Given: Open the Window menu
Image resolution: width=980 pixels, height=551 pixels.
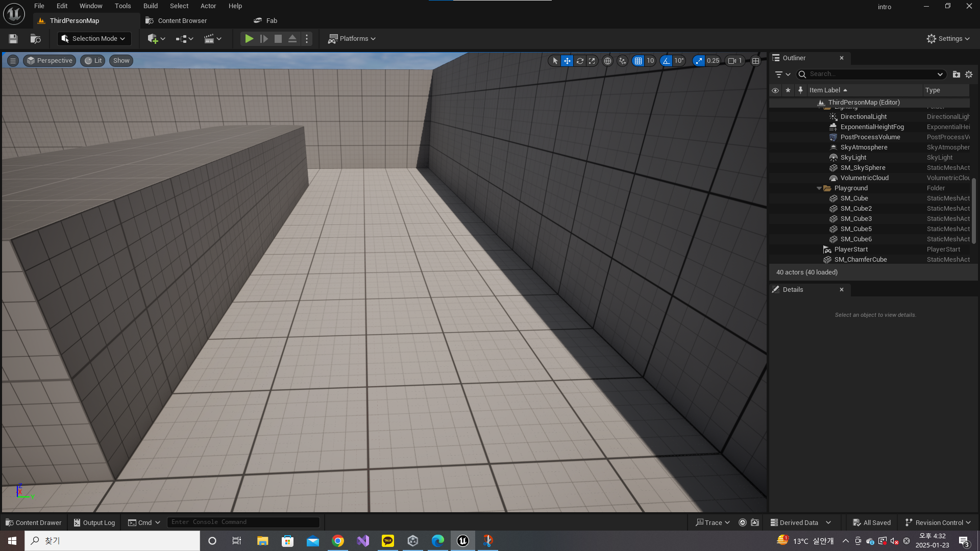Looking at the screenshot, I should [91, 6].
